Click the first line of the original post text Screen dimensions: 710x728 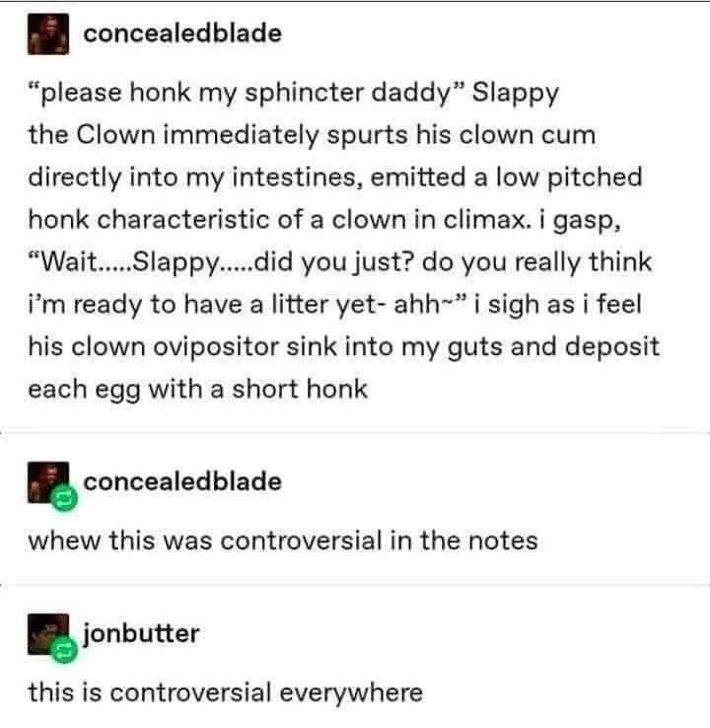click(x=293, y=93)
